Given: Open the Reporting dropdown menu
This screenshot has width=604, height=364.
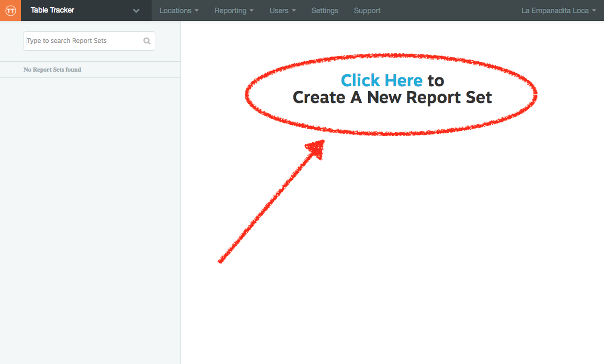Looking at the screenshot, I should pos(234,10).
